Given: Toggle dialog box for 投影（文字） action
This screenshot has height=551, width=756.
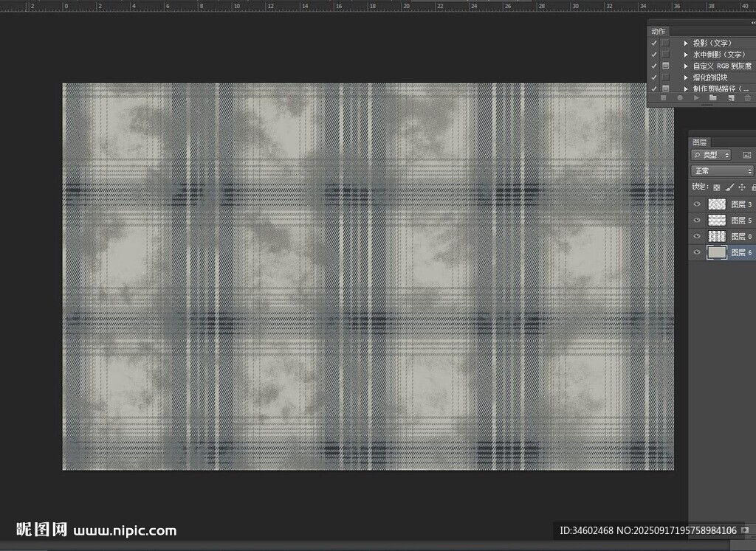Looking at the screenshot, I should (666, 43).
